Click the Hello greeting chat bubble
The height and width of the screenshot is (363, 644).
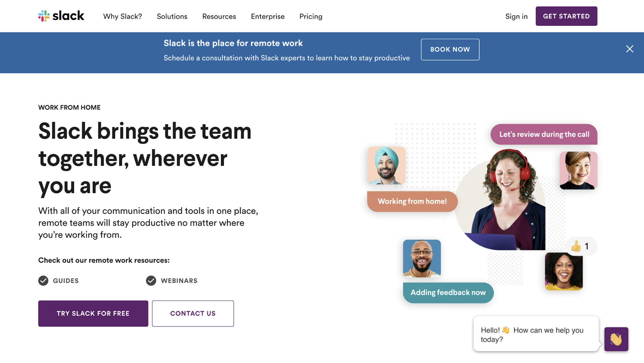pyautogui.click(x=536, y=334)
